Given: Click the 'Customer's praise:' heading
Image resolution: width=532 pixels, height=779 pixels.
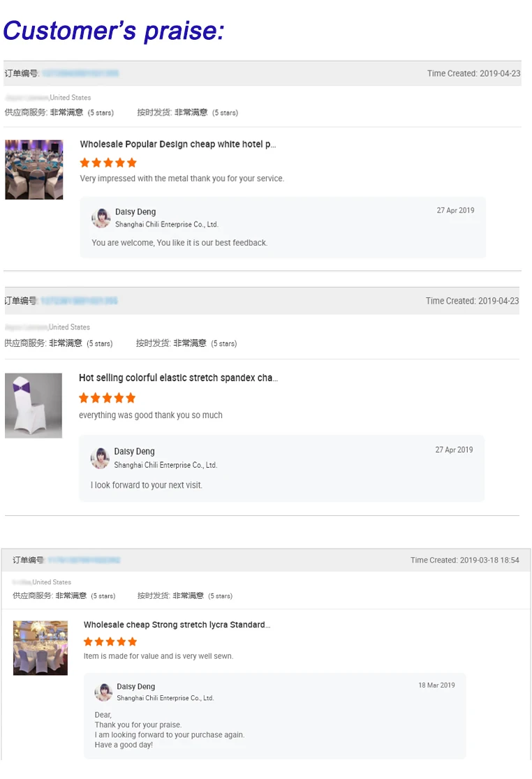Looking at the screenshot, I should [x=114, y=30].
